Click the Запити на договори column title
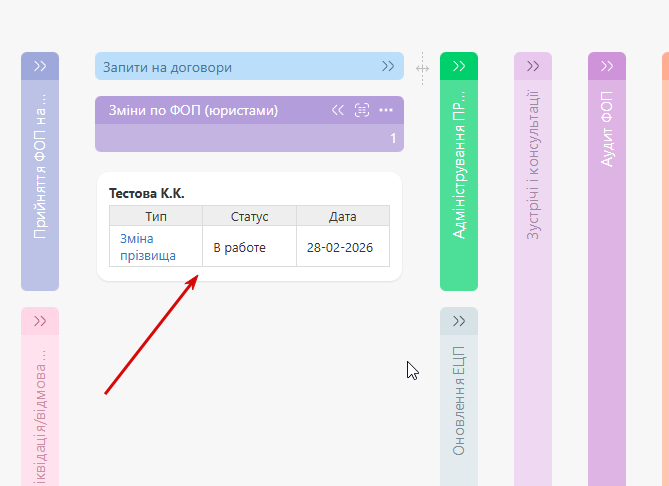The image size is (669, 486). point(168,67)
